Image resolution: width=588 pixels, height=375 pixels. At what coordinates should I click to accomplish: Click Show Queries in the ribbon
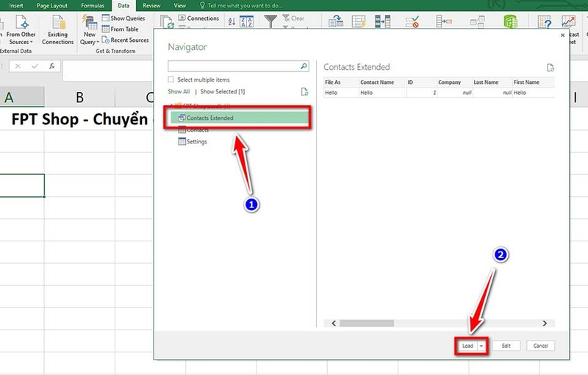tap(123, 18)
